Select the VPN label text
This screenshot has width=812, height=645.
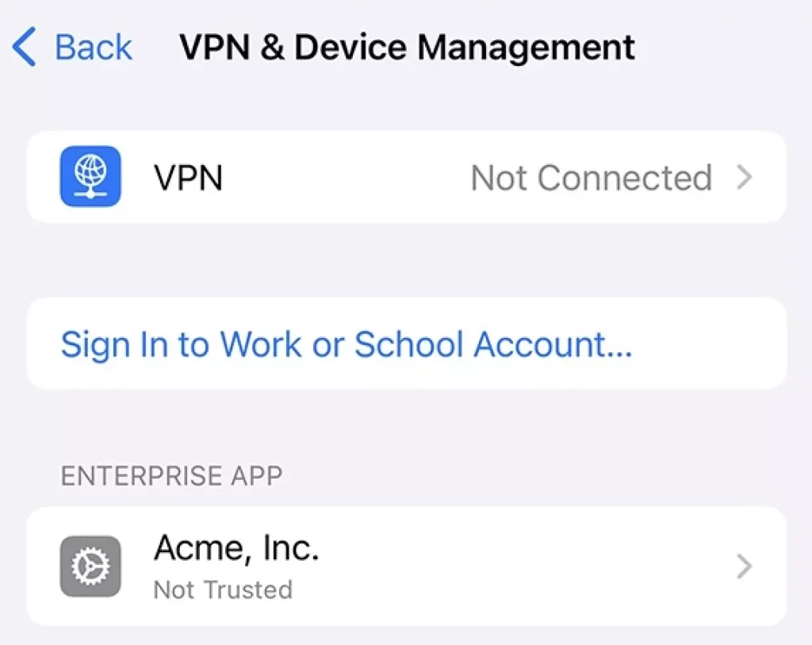188,178
